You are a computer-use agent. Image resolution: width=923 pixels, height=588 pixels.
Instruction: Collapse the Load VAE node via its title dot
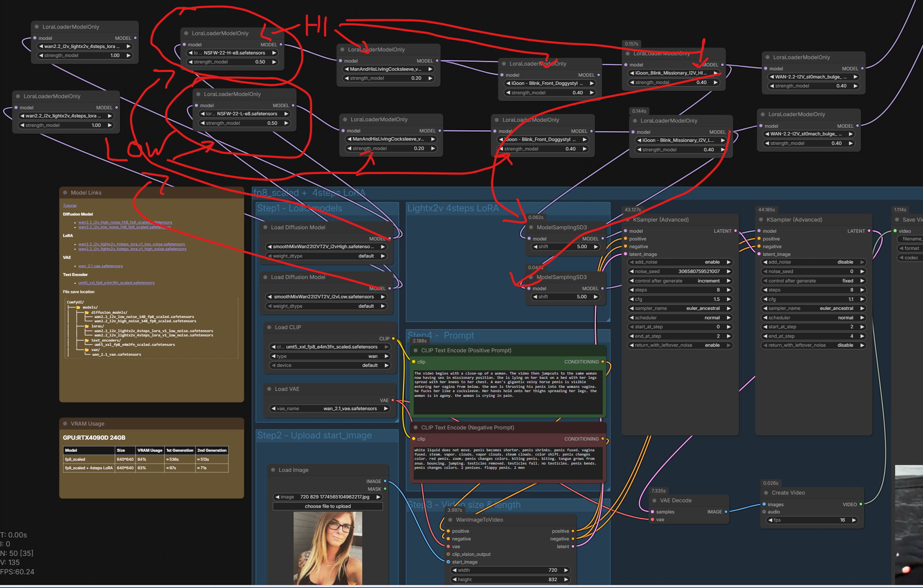[269, 389]
